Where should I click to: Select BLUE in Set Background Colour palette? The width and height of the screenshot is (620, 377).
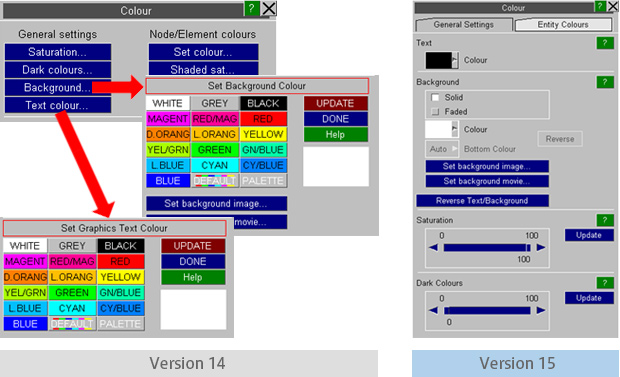coord(168,181)
